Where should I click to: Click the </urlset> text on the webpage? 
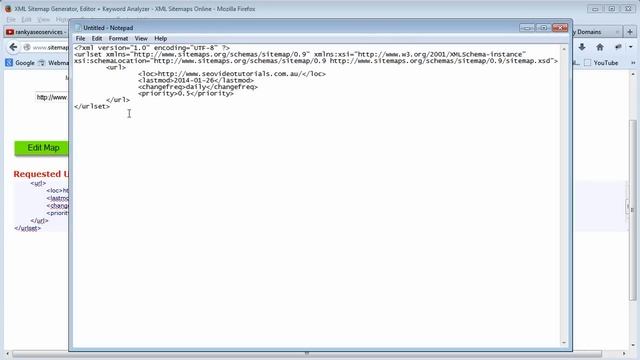pyautogui.click(x=28, y=228)
